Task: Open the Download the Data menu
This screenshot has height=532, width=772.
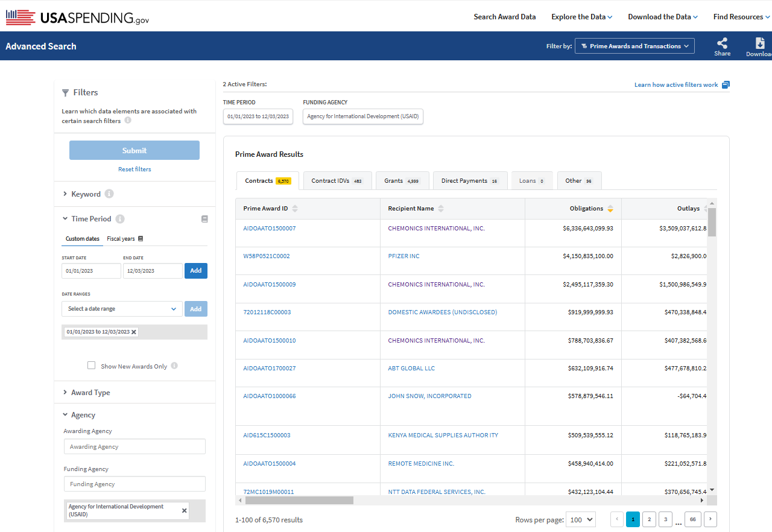Action: pyautogui.click(x=663, y=17)
